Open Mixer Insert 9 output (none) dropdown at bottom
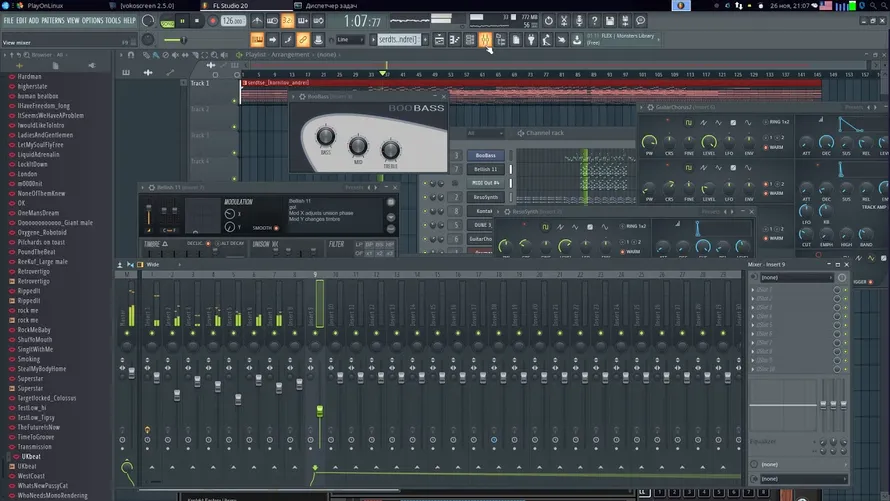This screenshot has height=501, width=890. pos(801,479)
